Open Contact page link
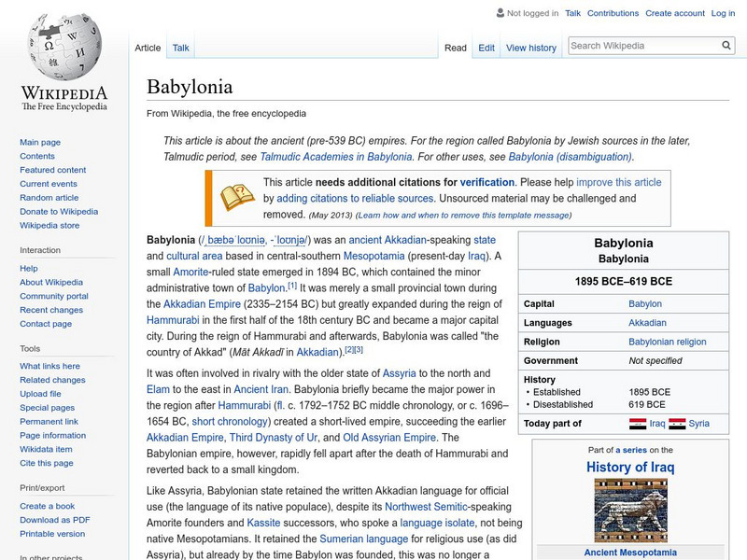Screen dimensions: 747x560 tap(46, 323)
